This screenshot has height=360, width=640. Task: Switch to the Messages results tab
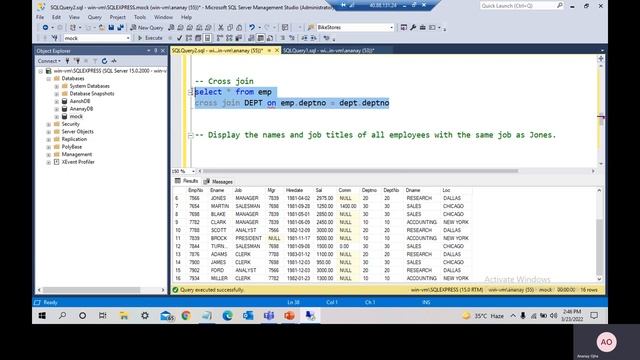[x=218, y=182]
